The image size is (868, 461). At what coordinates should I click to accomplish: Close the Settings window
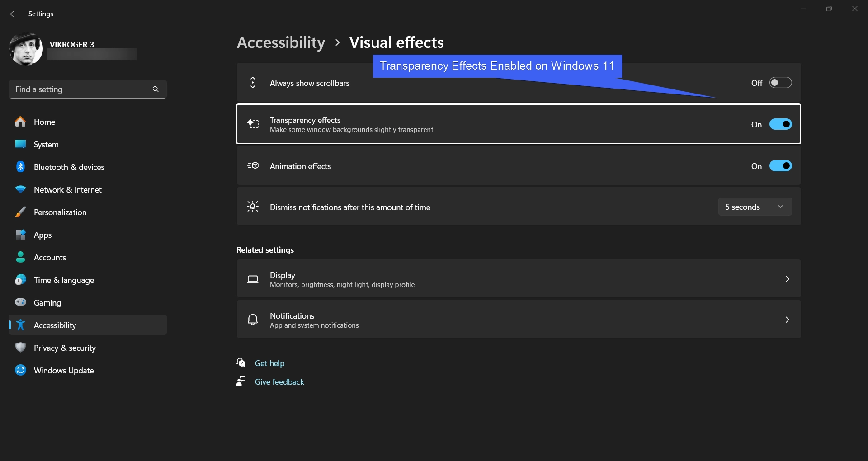click(x=854, y=9)
